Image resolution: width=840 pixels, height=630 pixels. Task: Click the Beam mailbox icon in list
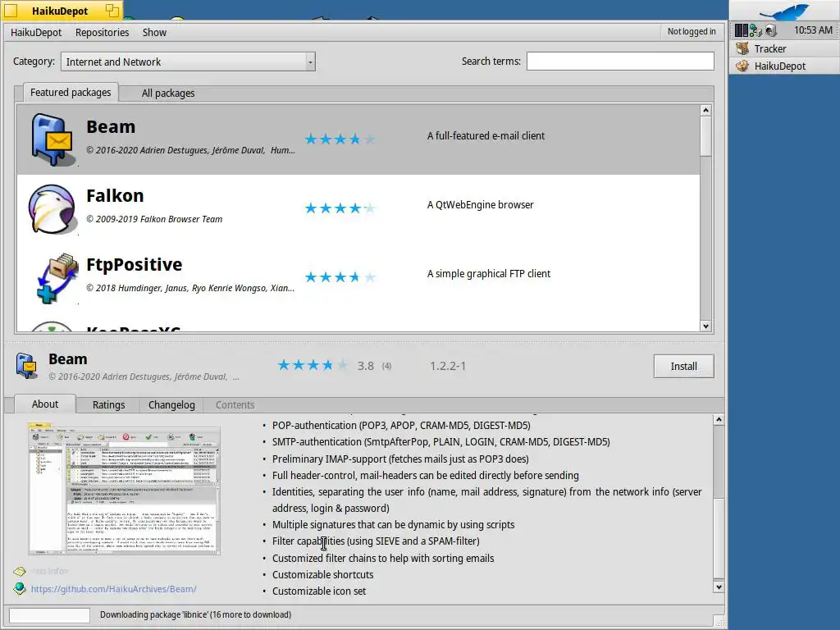coord(52,139)
